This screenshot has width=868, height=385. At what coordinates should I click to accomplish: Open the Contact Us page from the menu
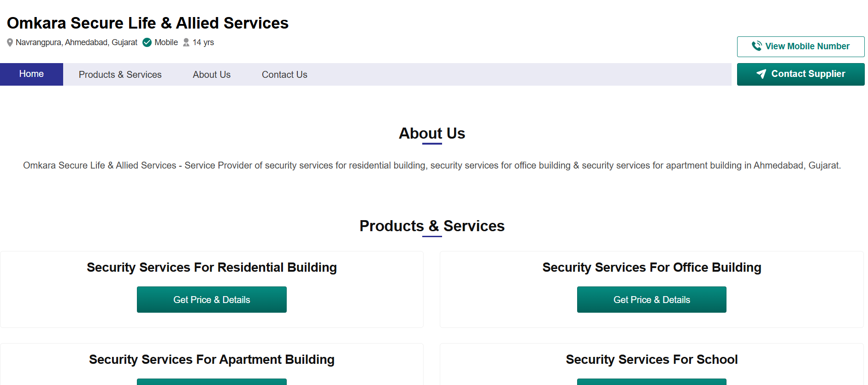[x=284, y=74]
